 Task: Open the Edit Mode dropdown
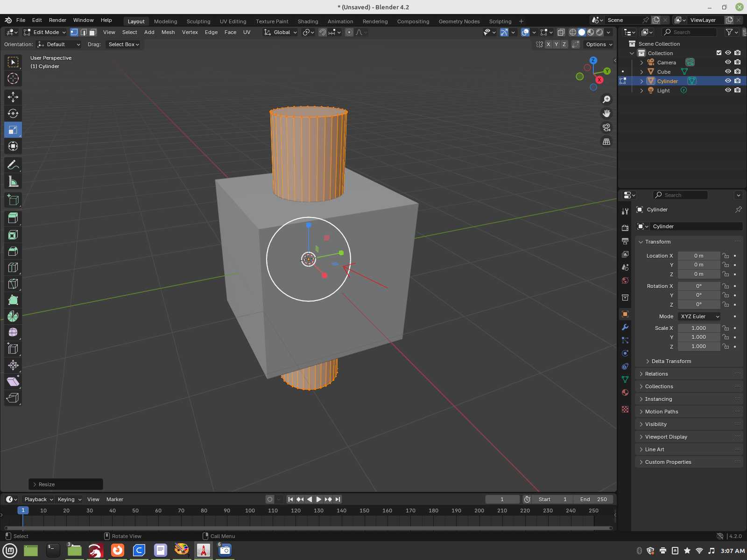click(45, 32)
